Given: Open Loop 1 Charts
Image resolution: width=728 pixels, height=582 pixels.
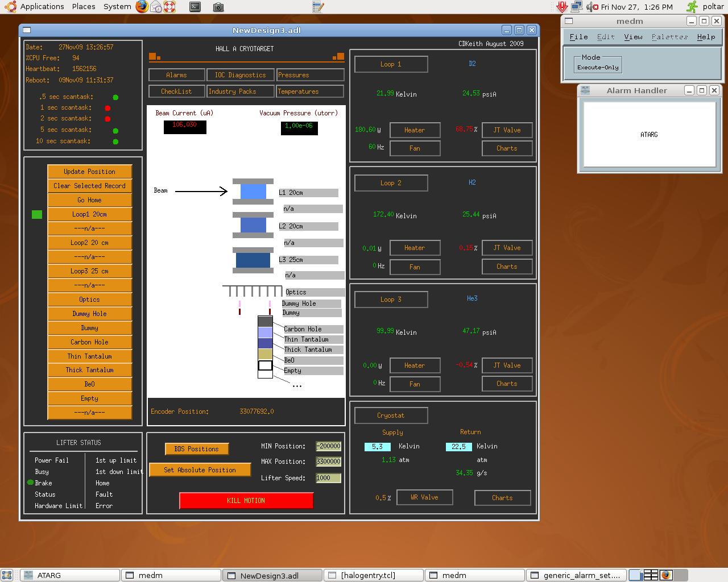Looking at the screenshot, I should point(507,148).
